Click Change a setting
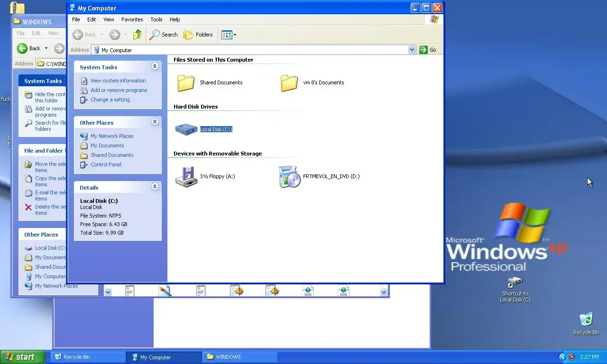 (x=110, y=100)
